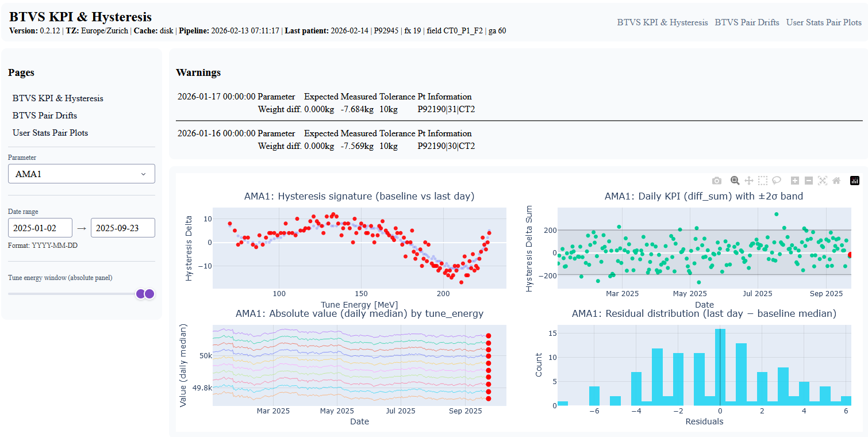868x437 pixels.
Task: Click the start date field 2025-01-02
Action: 40,228
